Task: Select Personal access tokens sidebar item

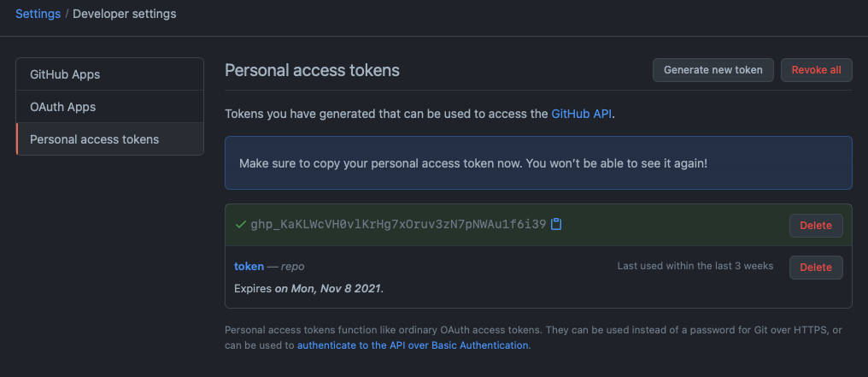Action: coord(109,139)
